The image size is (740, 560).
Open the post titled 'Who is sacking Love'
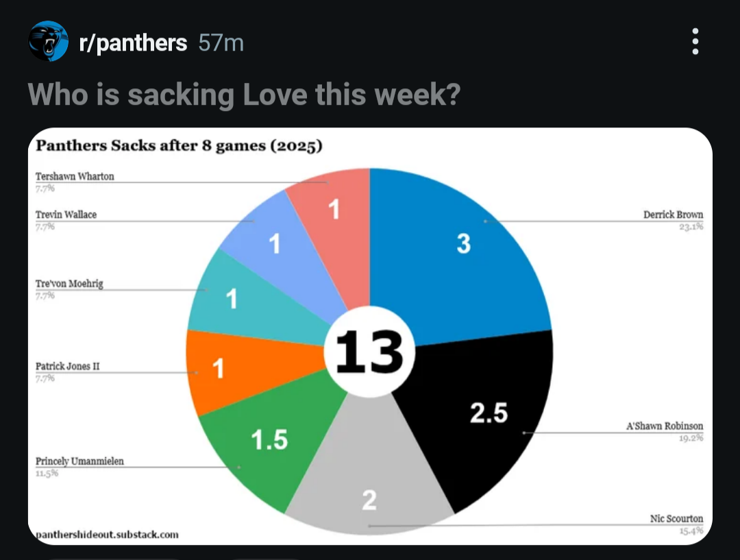coord(243,95)
